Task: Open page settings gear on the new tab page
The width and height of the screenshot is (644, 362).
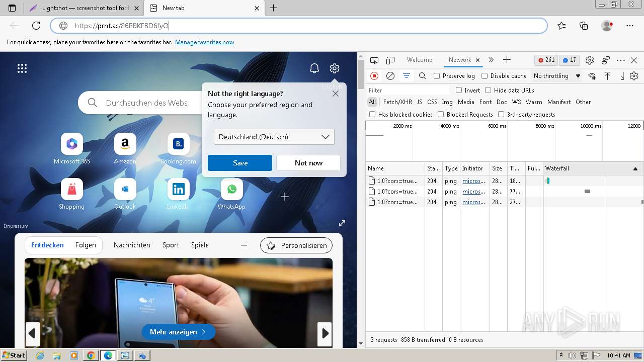Action: click(335, 68)
